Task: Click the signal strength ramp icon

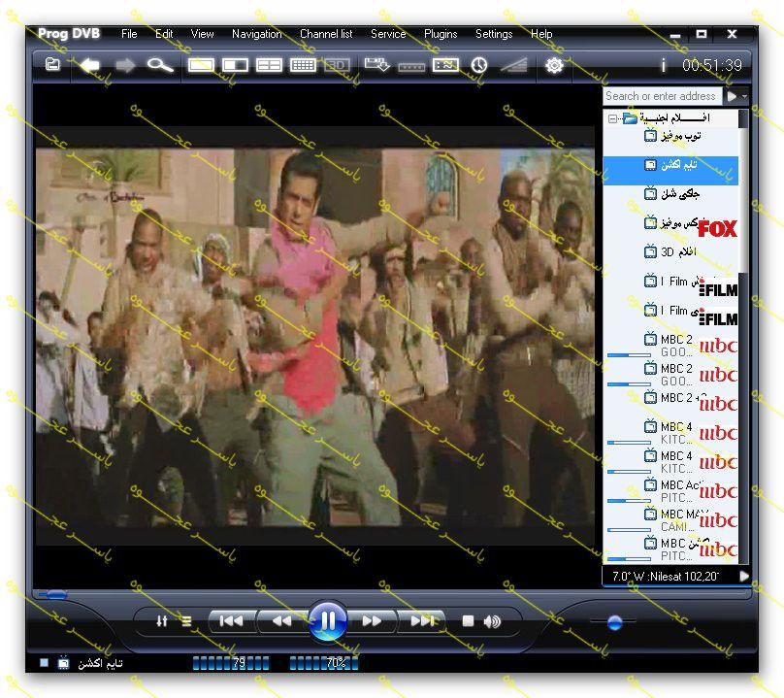Action: (x=513, y=65)
